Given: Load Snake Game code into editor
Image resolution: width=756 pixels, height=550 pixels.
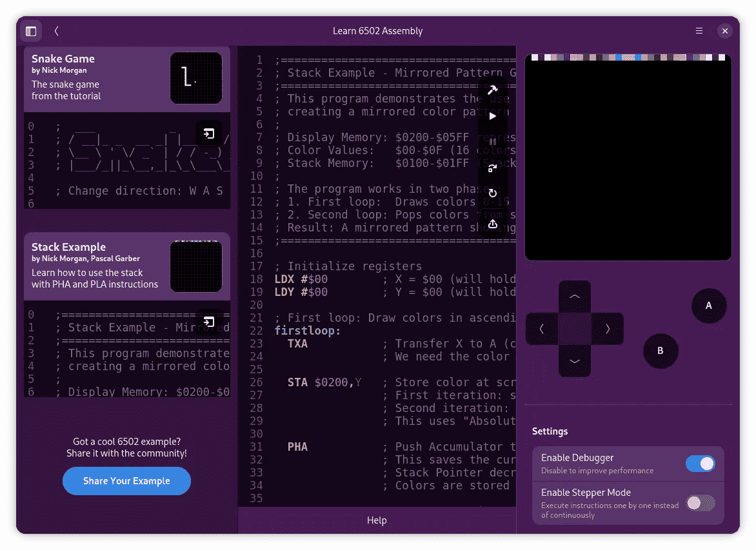Looking at the screenshot, I should click(208, 133).
